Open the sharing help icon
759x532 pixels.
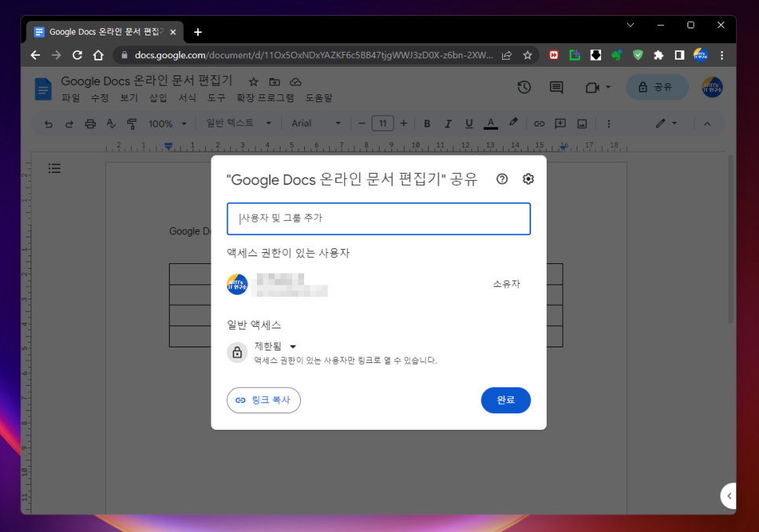click(502, 179)
